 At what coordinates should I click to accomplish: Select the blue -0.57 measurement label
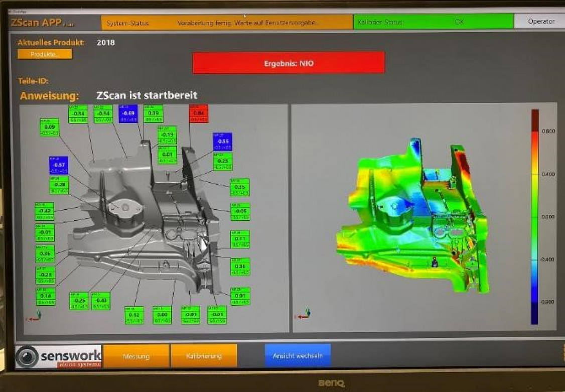(58, 165)
